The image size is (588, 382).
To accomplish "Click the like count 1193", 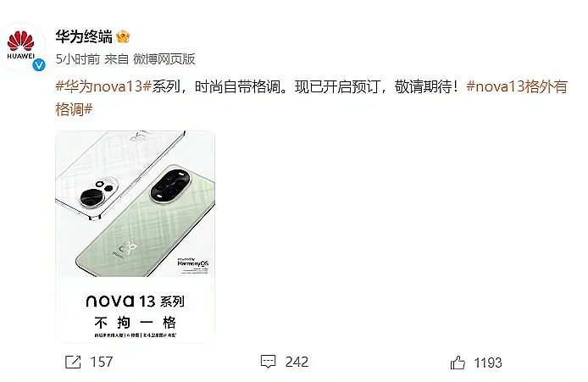I will (487, 363).
